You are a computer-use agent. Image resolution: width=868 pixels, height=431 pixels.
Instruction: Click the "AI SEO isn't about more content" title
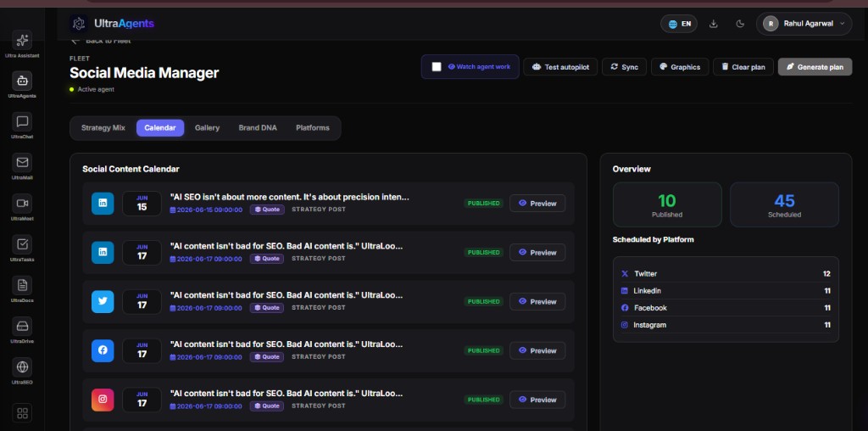click(290, 197)
